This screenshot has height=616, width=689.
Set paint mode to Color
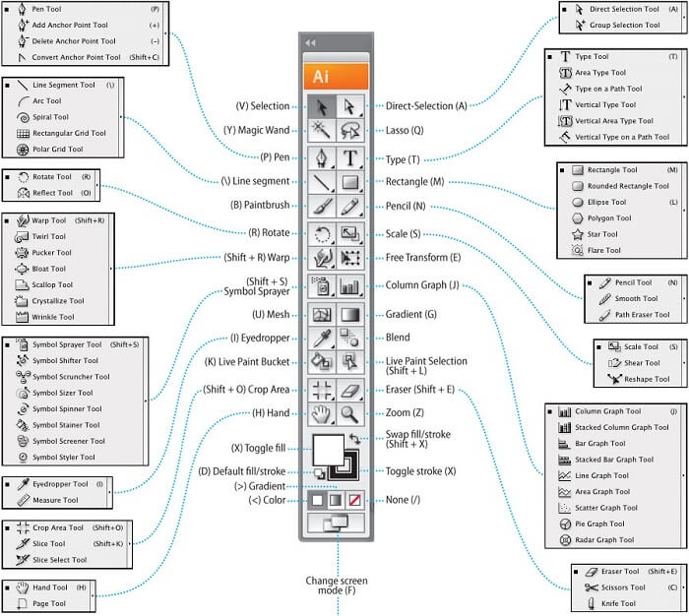pyautogui.click(x=317, y=500)
